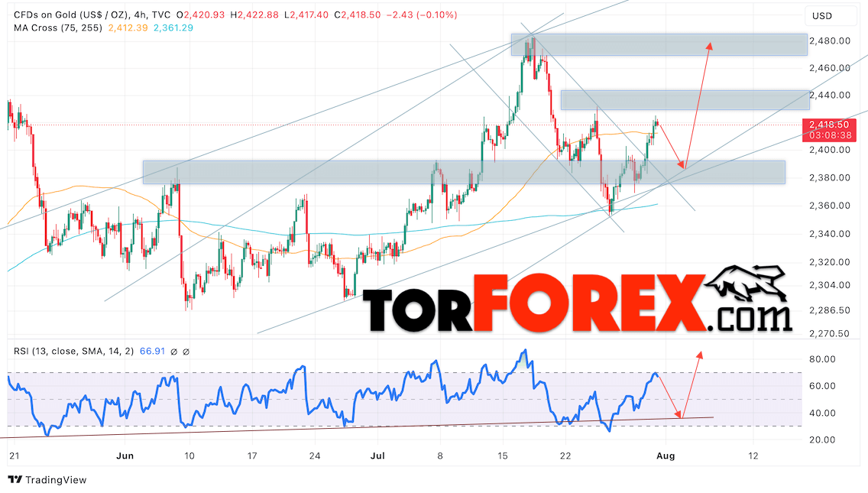Click the 2,340.00 price axis label
The height and width of the screenshot is (493, 868).
(829, 233)
